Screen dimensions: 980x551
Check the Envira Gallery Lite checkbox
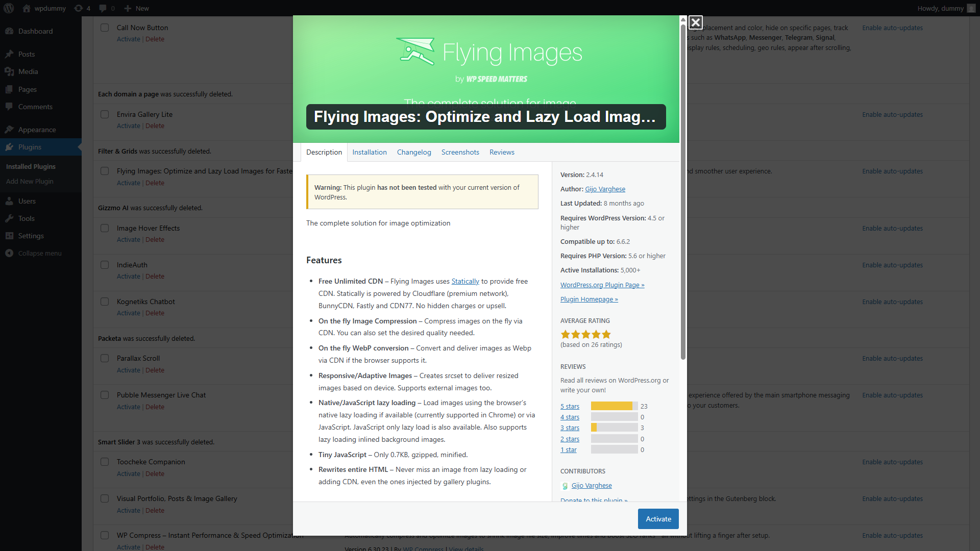point(105,114)
